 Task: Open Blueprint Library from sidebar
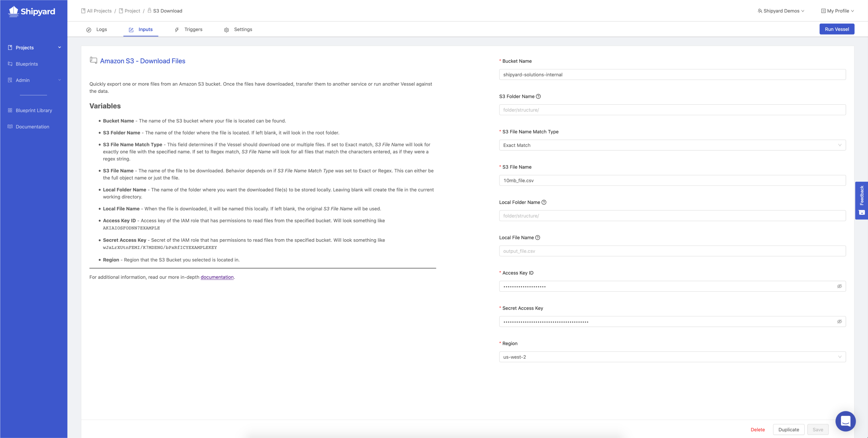coord(34,111)
